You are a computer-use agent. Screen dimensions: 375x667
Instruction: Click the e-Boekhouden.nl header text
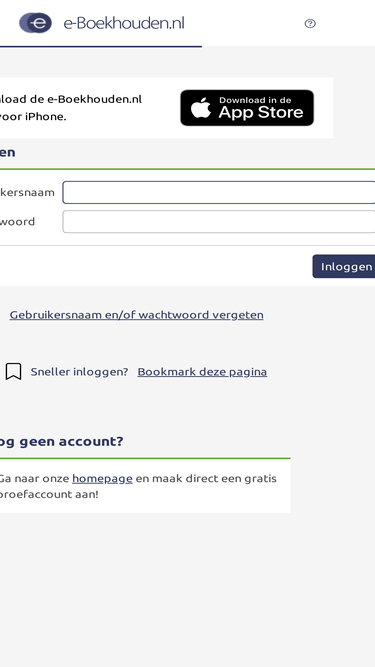[x=124, y=23]
